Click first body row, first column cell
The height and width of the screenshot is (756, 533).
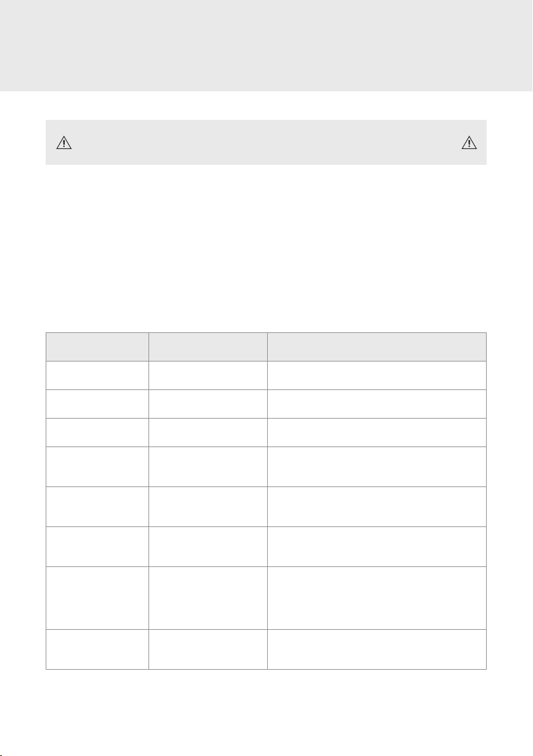click(x=98, y=375)
